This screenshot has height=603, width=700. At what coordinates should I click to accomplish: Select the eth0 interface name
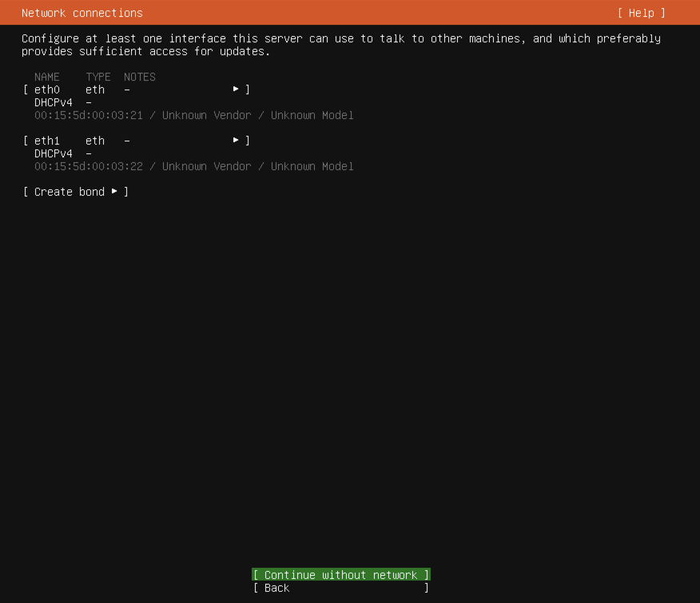[x=47, y=89]
